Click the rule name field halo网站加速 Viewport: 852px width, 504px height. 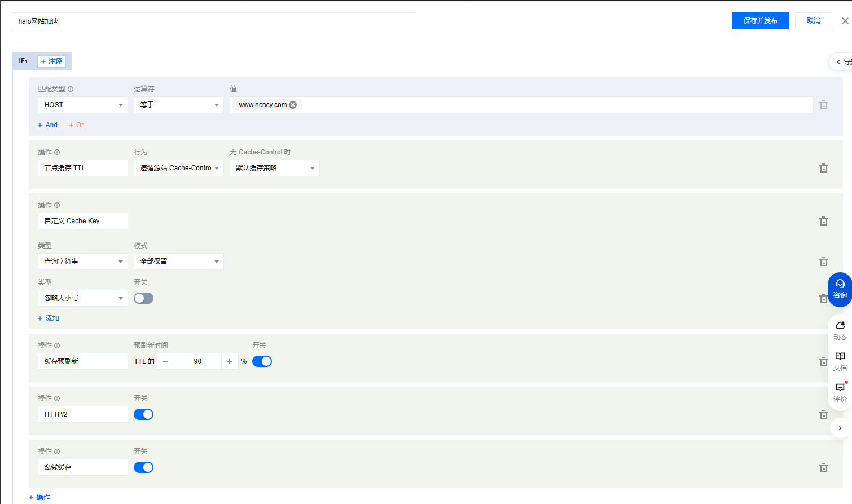214,21
